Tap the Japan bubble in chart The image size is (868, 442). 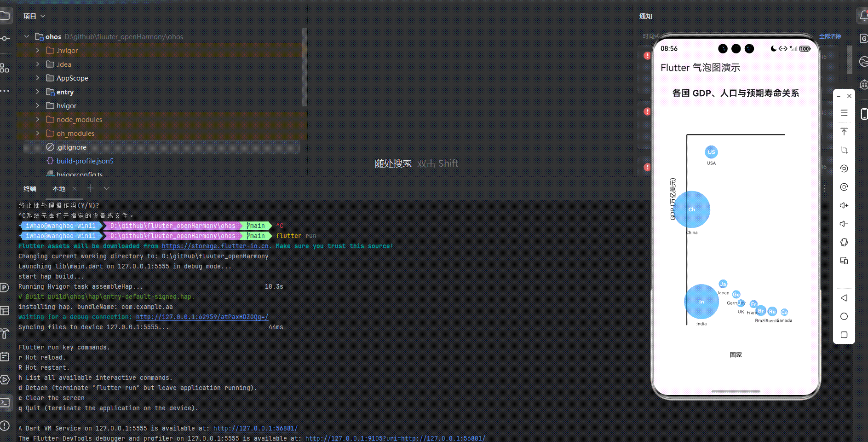coord(723,284)
